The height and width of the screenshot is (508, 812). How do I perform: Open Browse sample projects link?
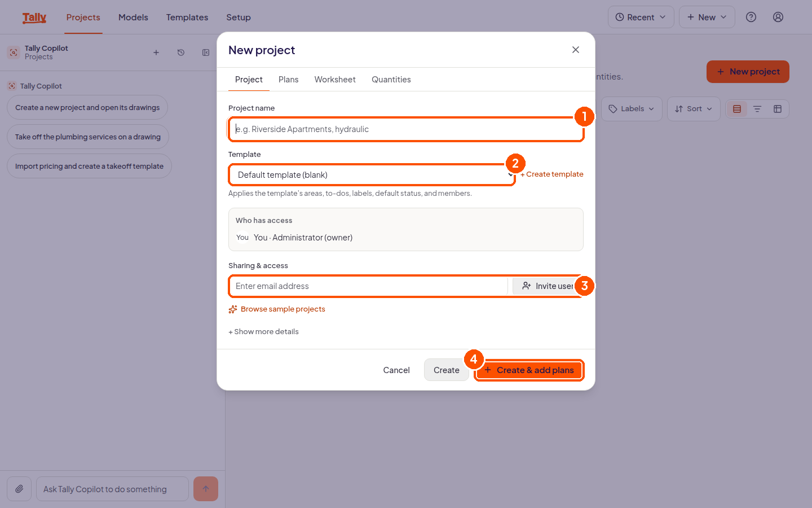[277, 309]
